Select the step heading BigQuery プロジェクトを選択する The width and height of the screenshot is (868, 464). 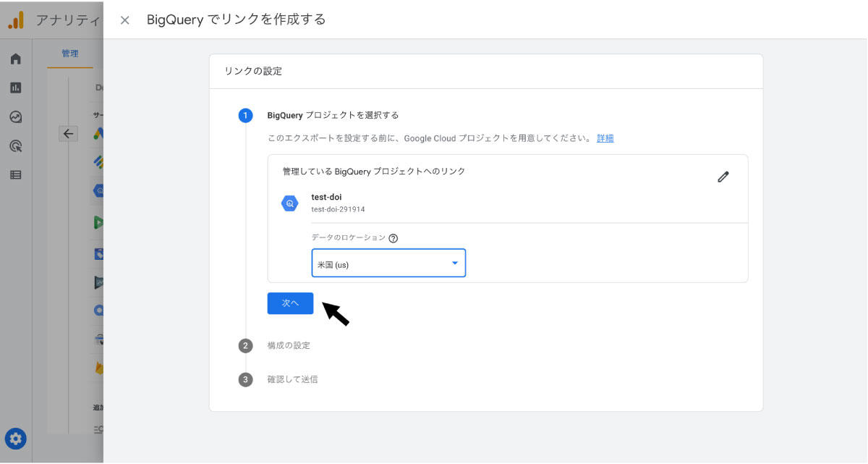click(333, 115)
